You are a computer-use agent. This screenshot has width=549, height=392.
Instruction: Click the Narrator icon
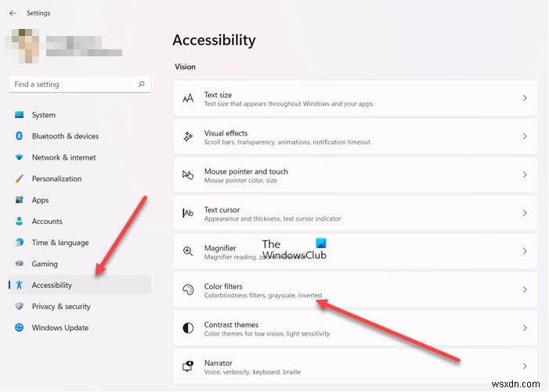(188, 366)
